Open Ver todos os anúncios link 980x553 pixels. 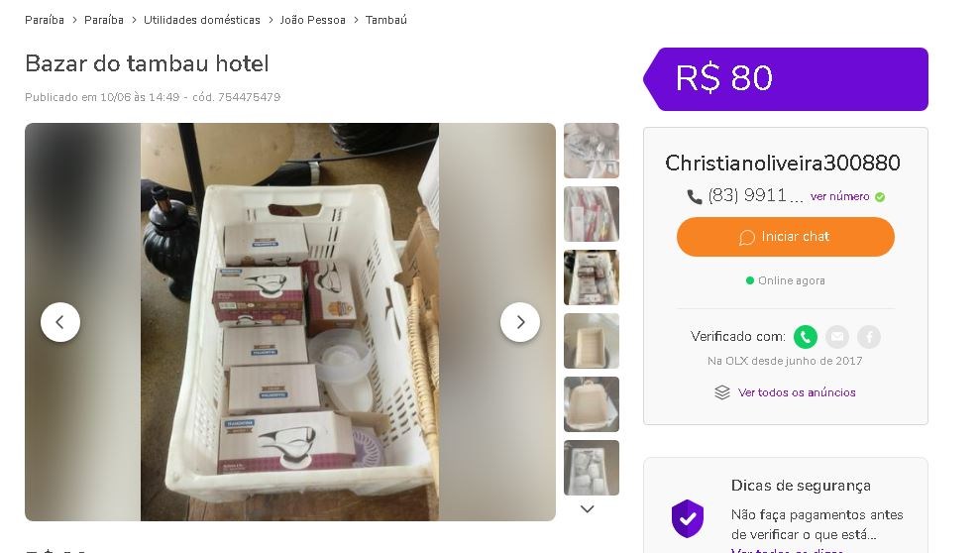coord(797,392)
